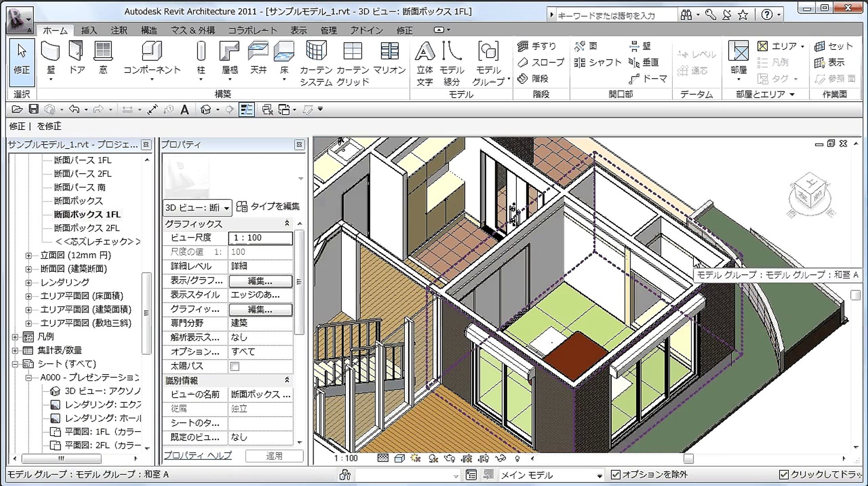
Task: Open file via quick access folder icon
Action: (x=17, y=109)
